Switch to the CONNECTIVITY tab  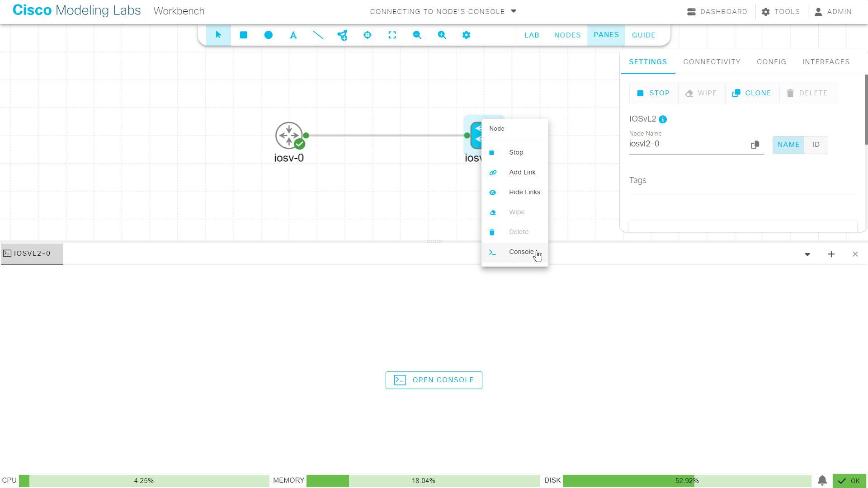click(712, 62)
